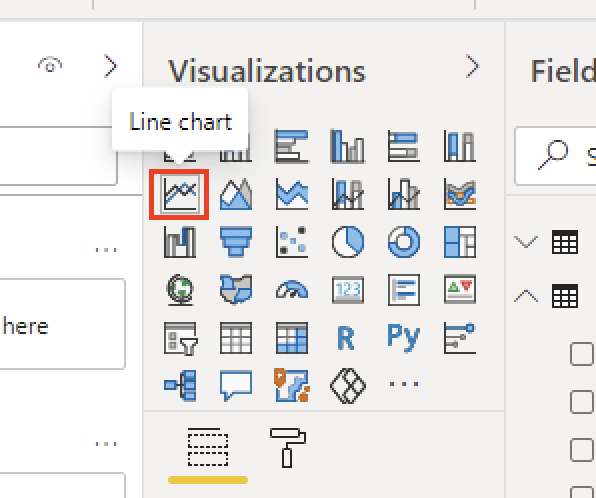596x498 pixels.
Task: Insert a Python visual
Action: click(404, 338)
